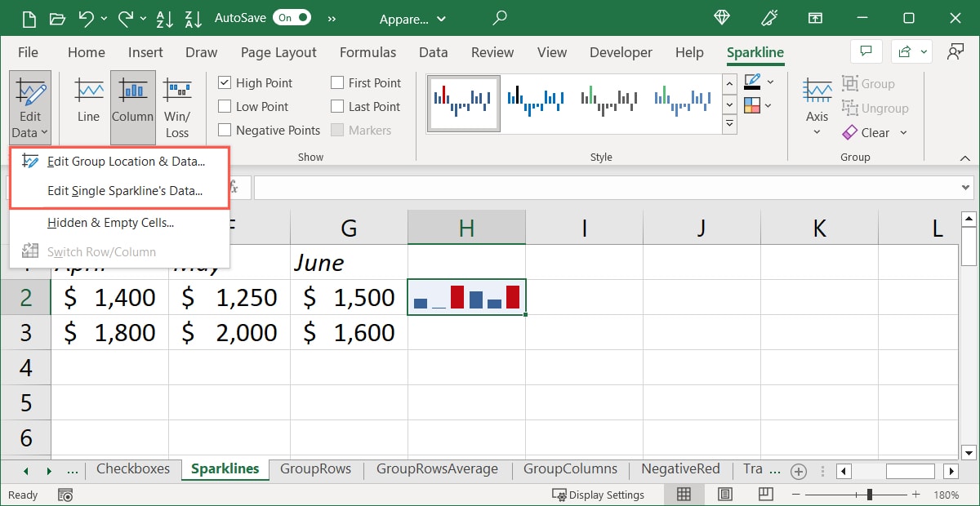Switch to the Formulas ribbon tab

(x=367, y=51)
